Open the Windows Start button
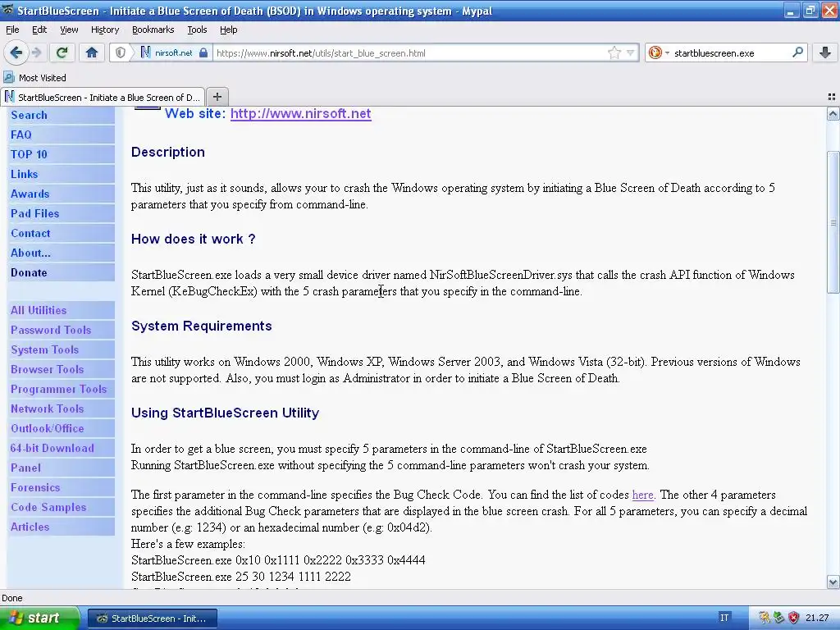This screenshot has height=630, width=840. click(x=39, y=618)
